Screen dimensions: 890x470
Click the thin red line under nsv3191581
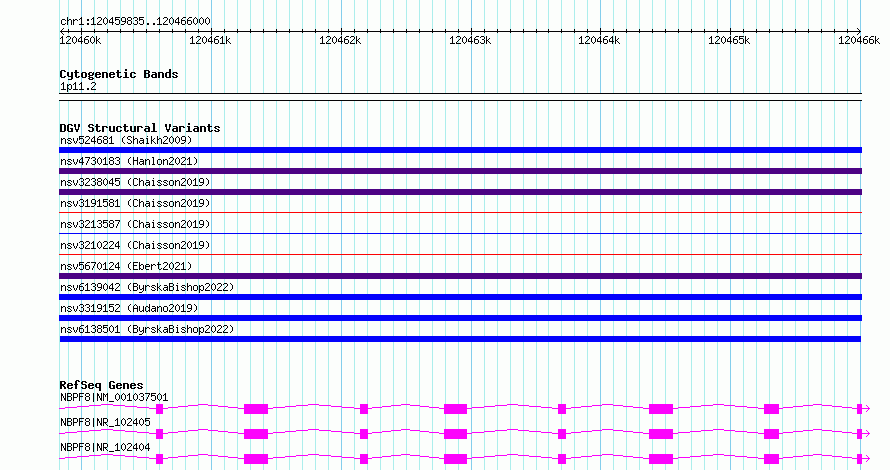tap(460, 213)
